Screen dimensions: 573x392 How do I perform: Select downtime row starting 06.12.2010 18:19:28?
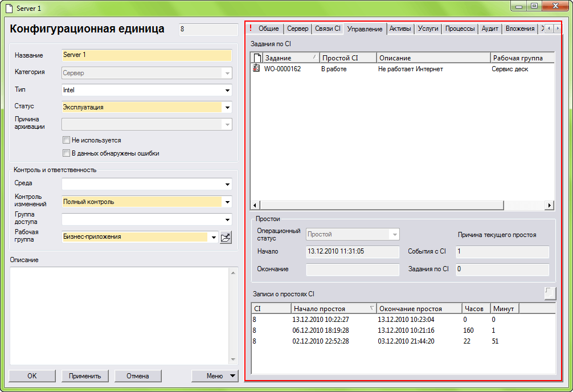(x=403, y=330)
